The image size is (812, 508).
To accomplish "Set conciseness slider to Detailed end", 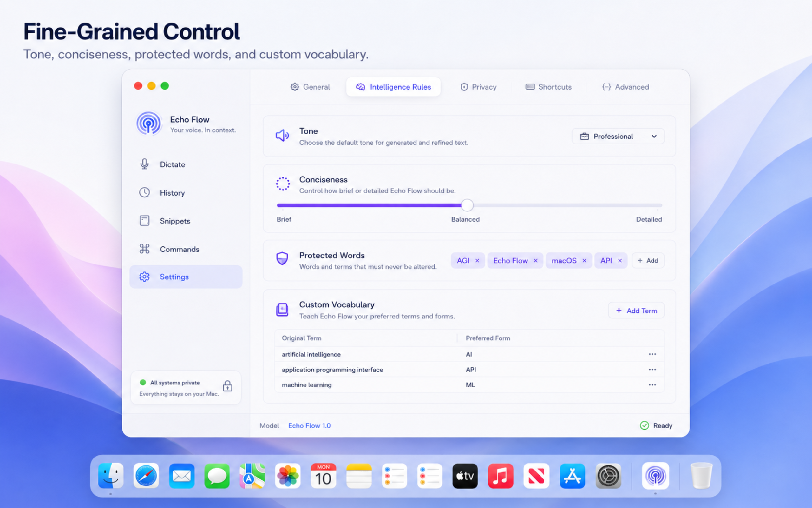I will point(661,205).
